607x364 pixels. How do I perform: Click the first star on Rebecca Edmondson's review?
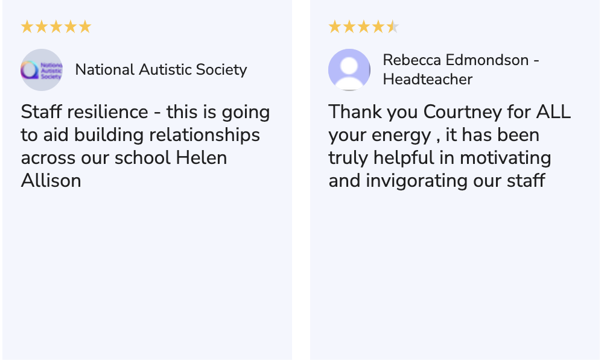tap(335, 27)
